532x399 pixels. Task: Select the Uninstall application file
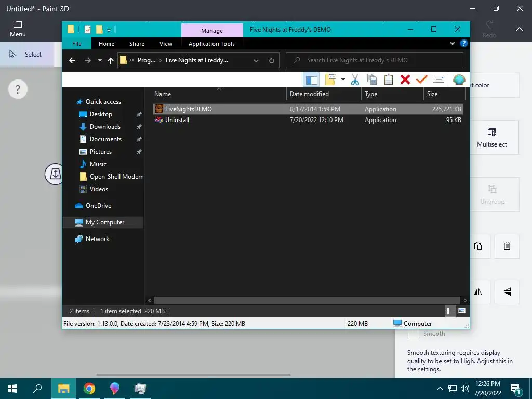[308, 120]
